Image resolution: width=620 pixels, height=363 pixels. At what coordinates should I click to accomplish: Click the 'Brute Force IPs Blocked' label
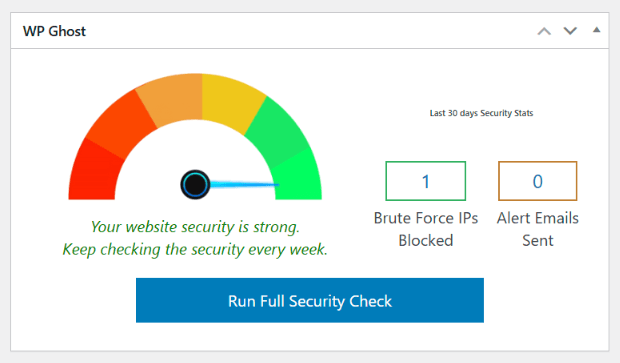(425, 229)
